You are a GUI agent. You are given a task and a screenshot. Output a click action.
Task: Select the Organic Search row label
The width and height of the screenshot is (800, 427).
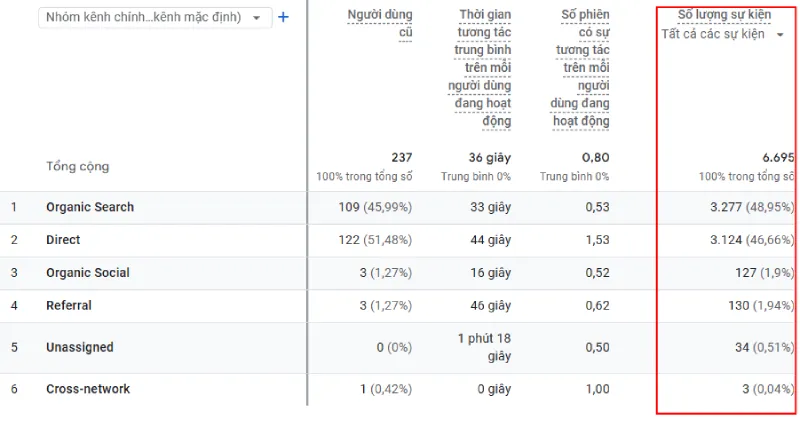(x=90, y=207)
